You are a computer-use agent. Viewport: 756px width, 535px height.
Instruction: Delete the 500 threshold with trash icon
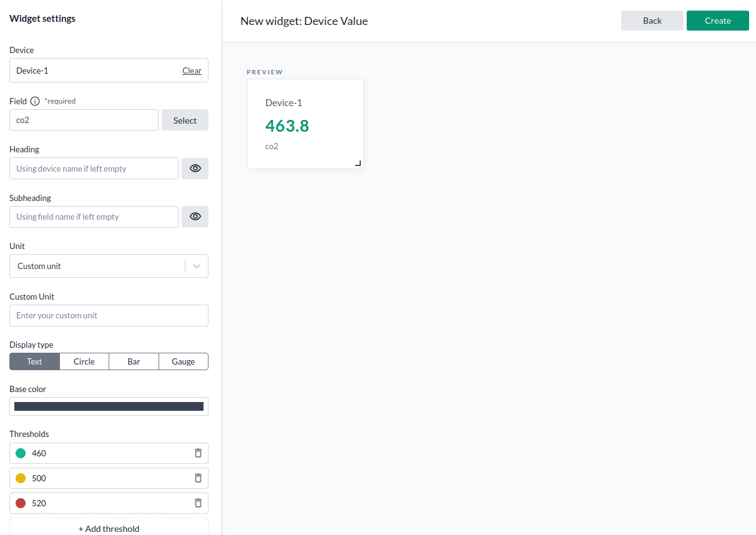point(198,478)
